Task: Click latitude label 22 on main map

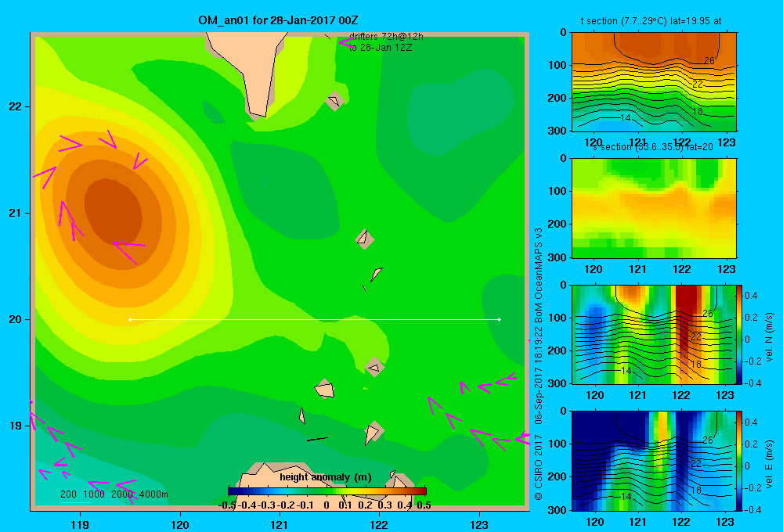Action: [x=15, y=106]
